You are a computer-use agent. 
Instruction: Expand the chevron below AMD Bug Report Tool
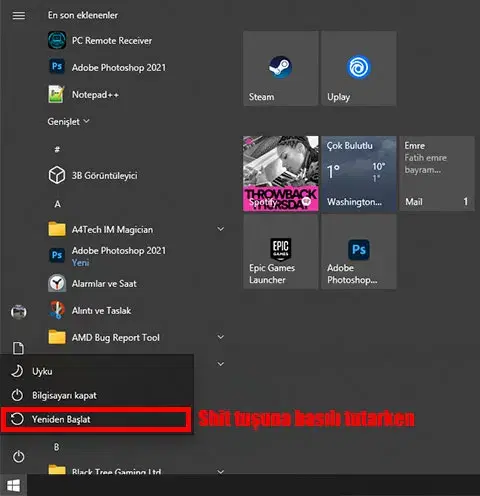tap(220, 364)
